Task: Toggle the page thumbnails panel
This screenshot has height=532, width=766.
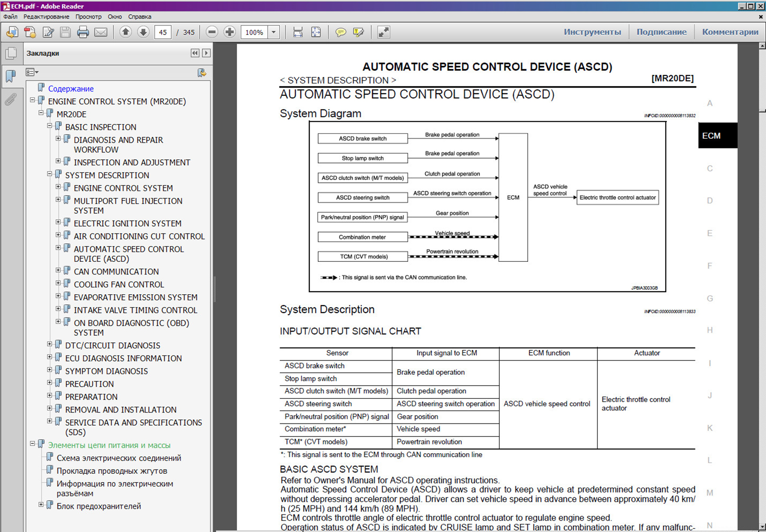Action: click(11, 53)
